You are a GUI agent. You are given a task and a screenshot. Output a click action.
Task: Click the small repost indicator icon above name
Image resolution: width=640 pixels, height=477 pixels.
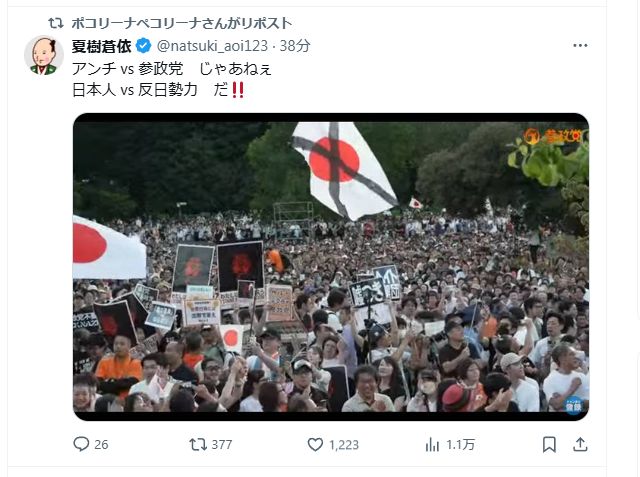pos(56,23)
